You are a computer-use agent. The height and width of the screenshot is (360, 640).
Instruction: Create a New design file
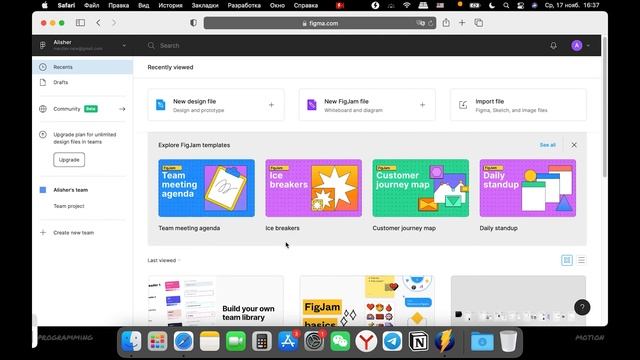coord(216,105)
